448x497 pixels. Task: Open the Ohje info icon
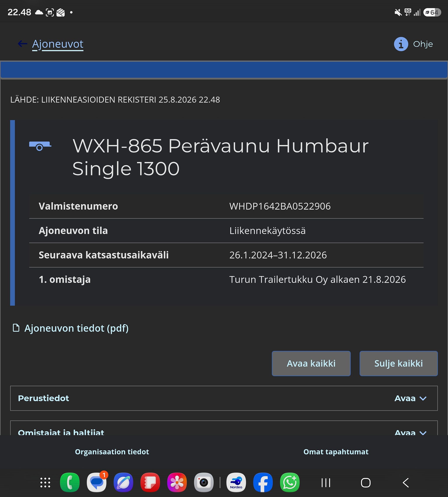click(401, 44)
